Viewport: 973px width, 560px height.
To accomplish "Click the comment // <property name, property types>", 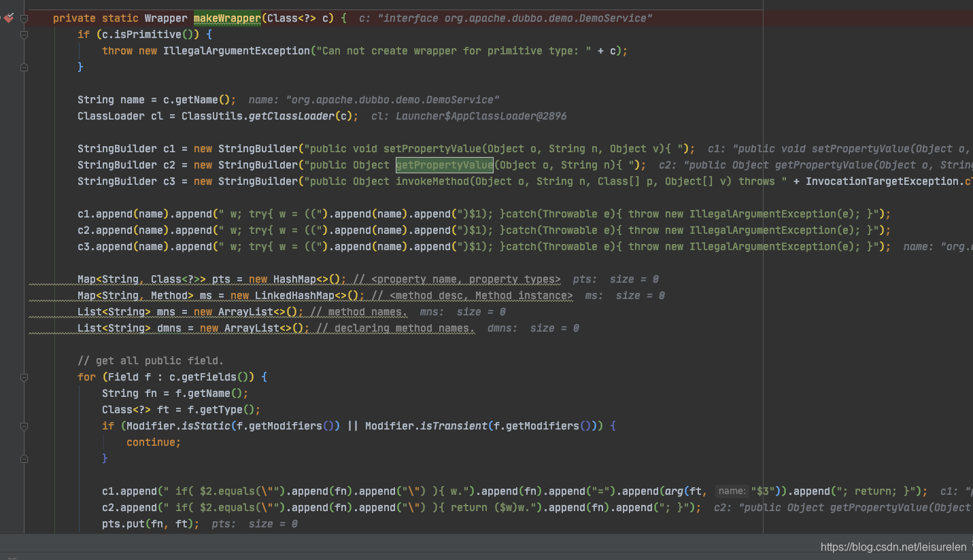I will pyautogui.click(x=457, y=279).
